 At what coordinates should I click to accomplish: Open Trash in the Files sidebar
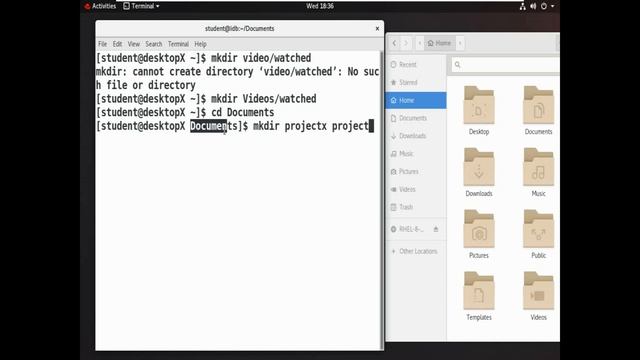pos(416,207)
